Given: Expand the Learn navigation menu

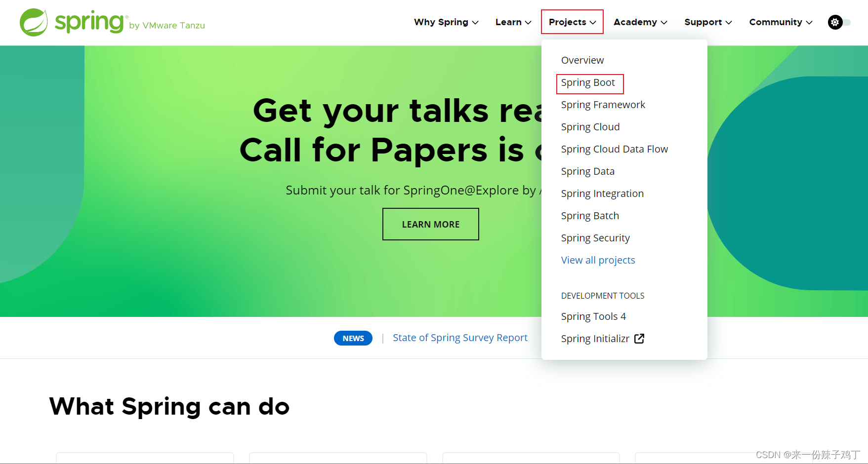Looking at the screenshot, I should click(513, 22).
